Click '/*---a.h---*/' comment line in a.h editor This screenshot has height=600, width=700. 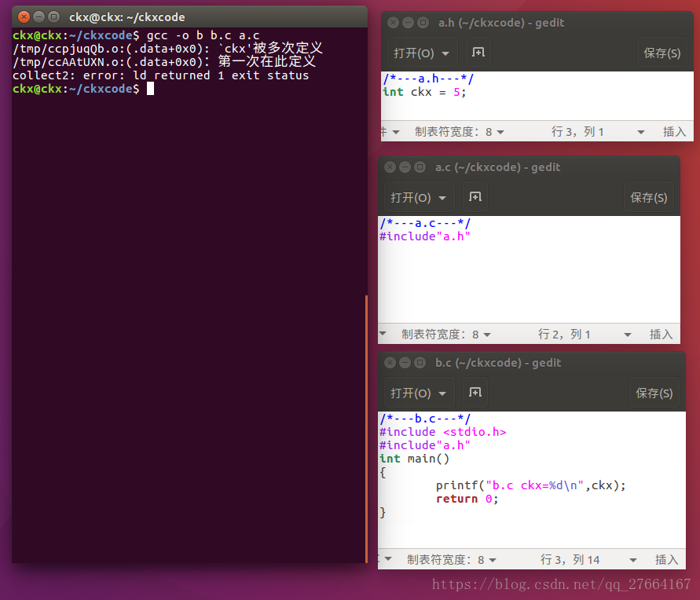pyautogui.click(x=427, y=79)
